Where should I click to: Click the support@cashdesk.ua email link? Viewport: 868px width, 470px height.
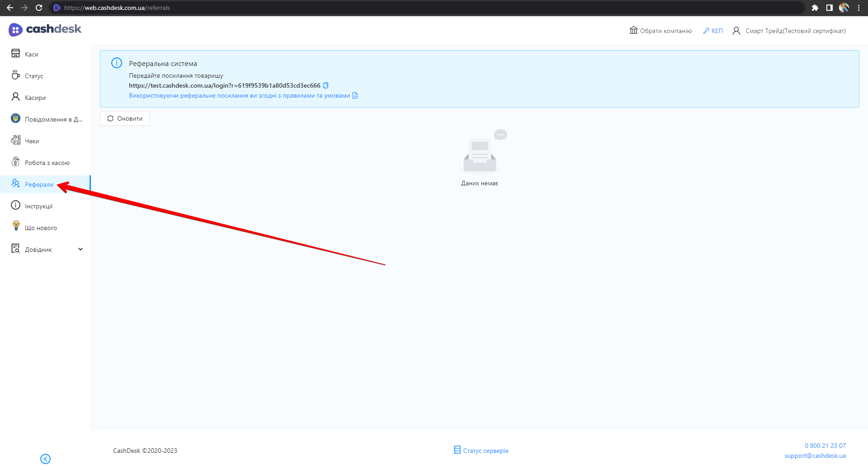tap(815, 456)
